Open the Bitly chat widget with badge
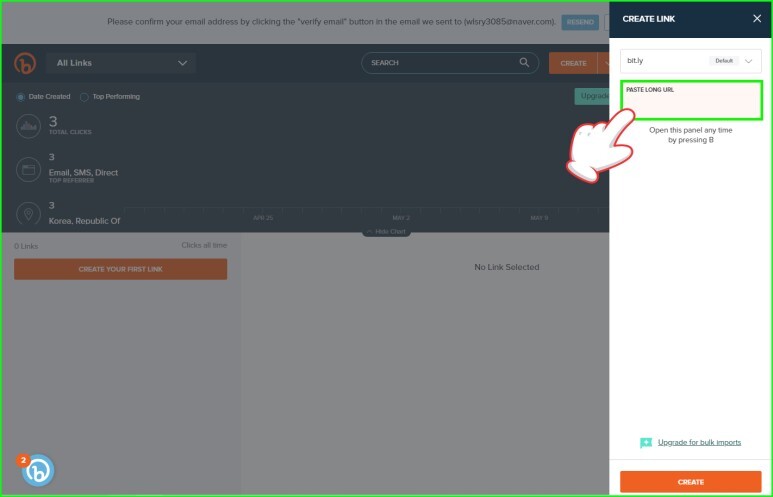The width and height of the screenshot is (773, 497). tap(37, 470)
